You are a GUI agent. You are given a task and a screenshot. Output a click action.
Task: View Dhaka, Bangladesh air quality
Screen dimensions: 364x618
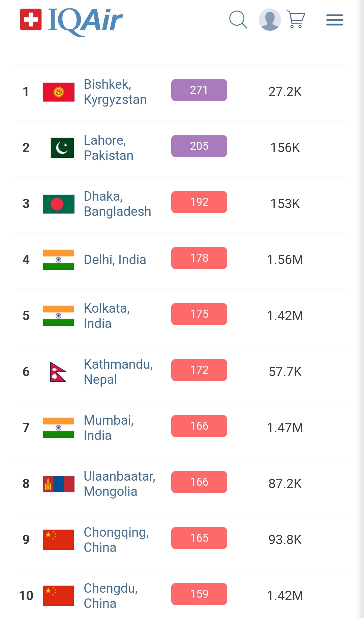117,204
